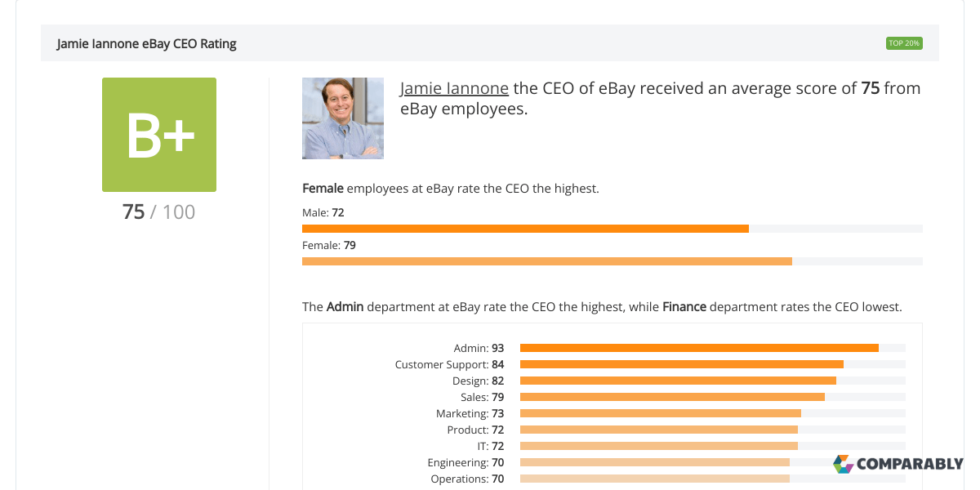Click the Comparably wordmark text
Image resolution: width=980 pixels, height=490 pixels.
(910, 465)
